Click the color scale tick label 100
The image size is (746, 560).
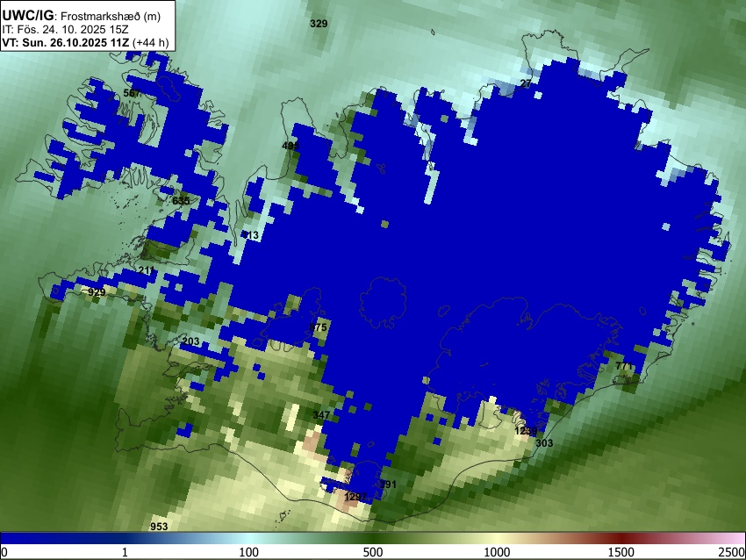point(249,552)
